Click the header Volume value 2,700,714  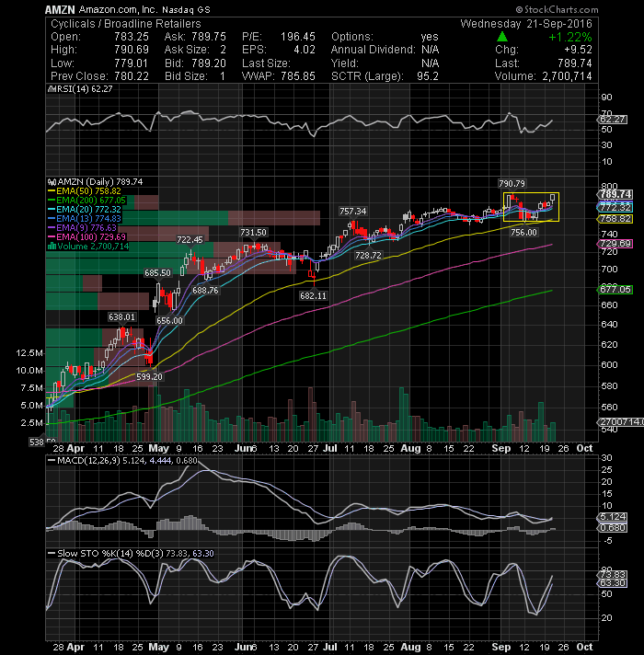point(567,76)
